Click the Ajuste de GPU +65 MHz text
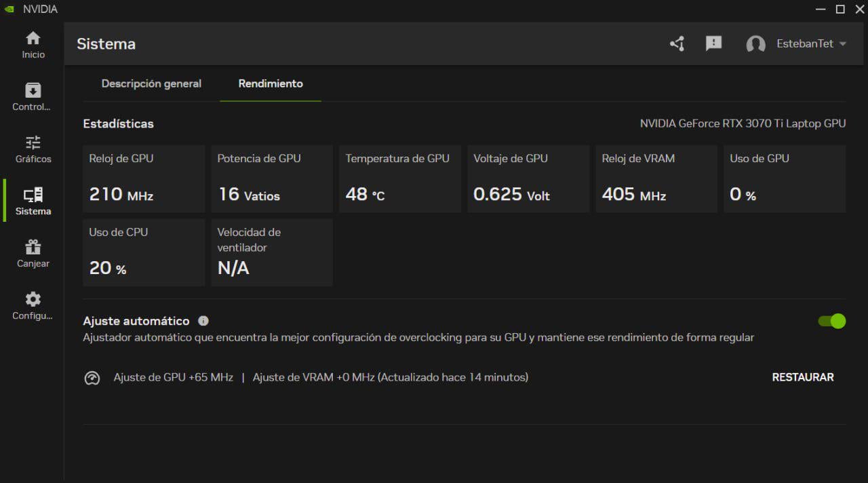 (x=173, y=377)
